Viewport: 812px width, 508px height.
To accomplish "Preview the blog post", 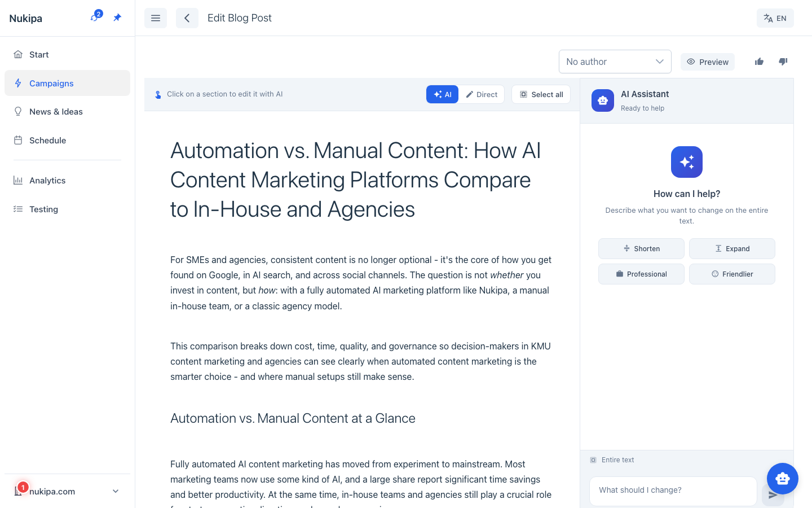I will click(x=707, y=62).
